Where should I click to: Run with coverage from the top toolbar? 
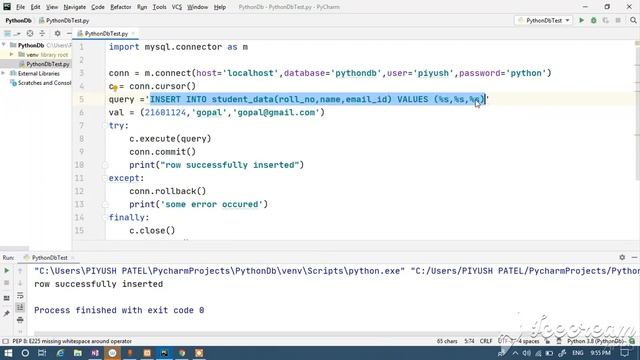[x=606, y=20]
